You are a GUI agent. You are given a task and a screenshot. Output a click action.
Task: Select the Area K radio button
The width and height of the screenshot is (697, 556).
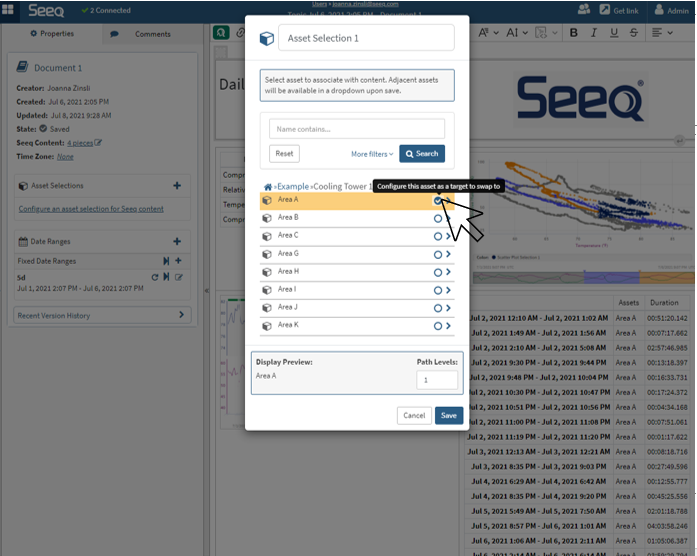click(x=437, y=326)
